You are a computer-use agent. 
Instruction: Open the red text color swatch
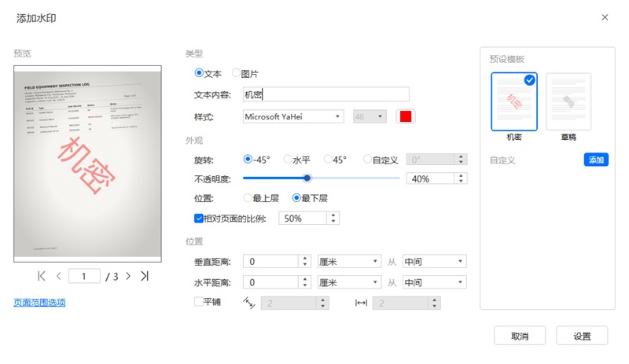(x=406, y=117)
